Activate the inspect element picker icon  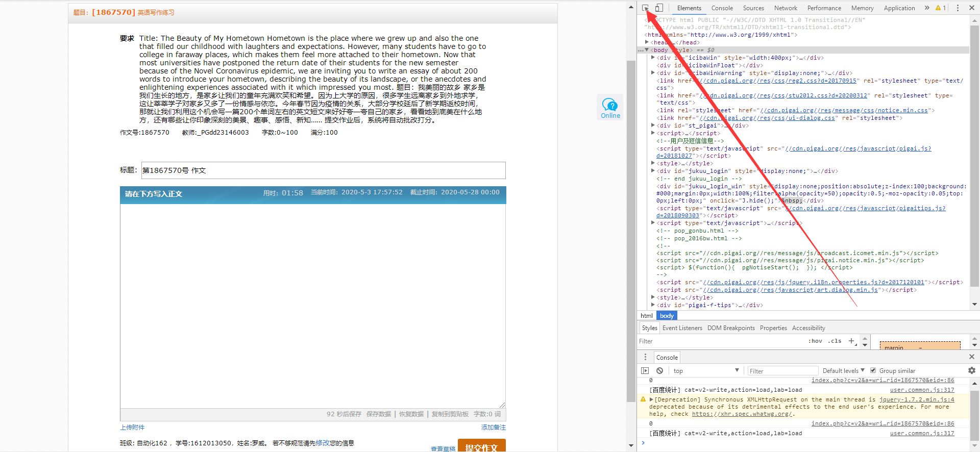pos(646,8)
